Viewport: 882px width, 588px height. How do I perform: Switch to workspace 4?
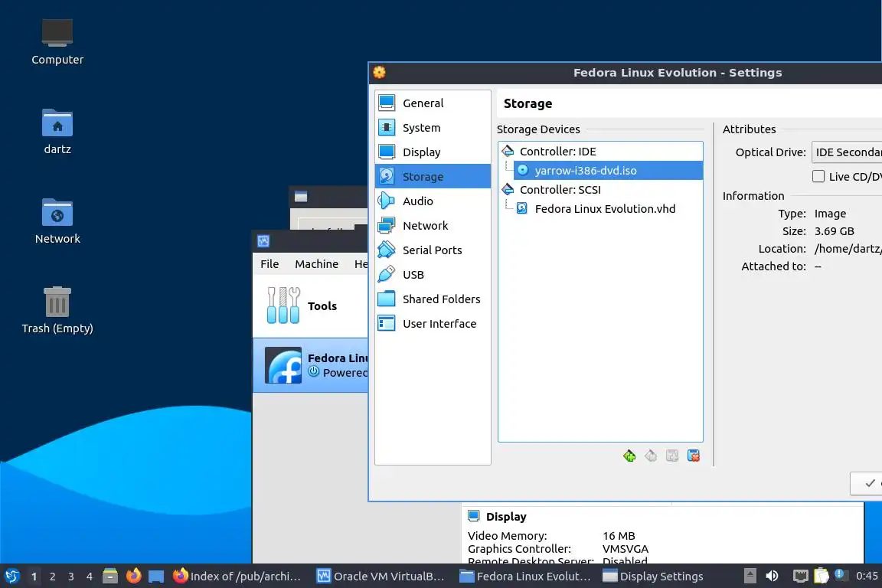pyautogui.click(x=90, y=577)
